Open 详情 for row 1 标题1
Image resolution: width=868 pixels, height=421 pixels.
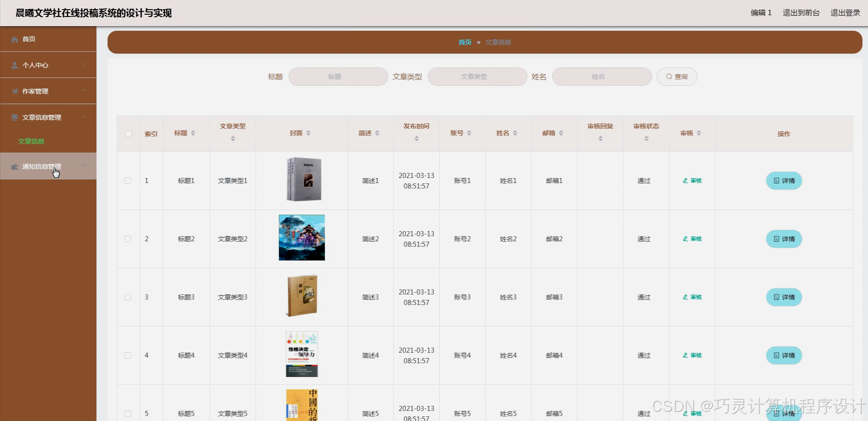click(784, 181)
